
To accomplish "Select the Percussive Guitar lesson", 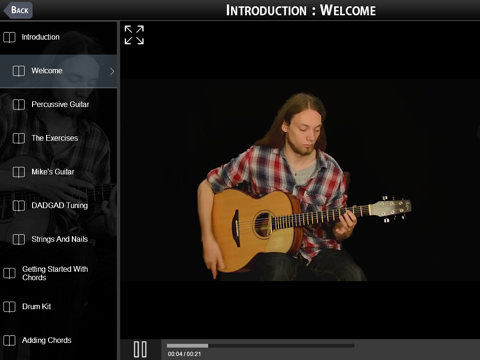I will click(58, 104).
